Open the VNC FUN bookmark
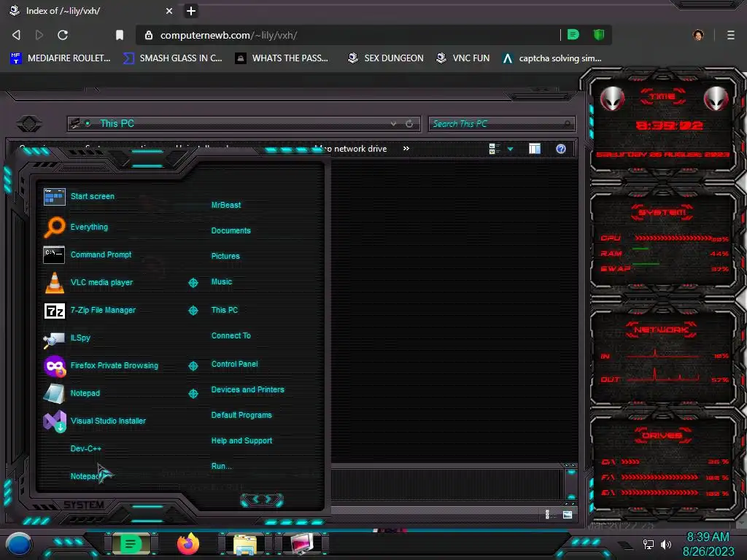 click(463, 58)
